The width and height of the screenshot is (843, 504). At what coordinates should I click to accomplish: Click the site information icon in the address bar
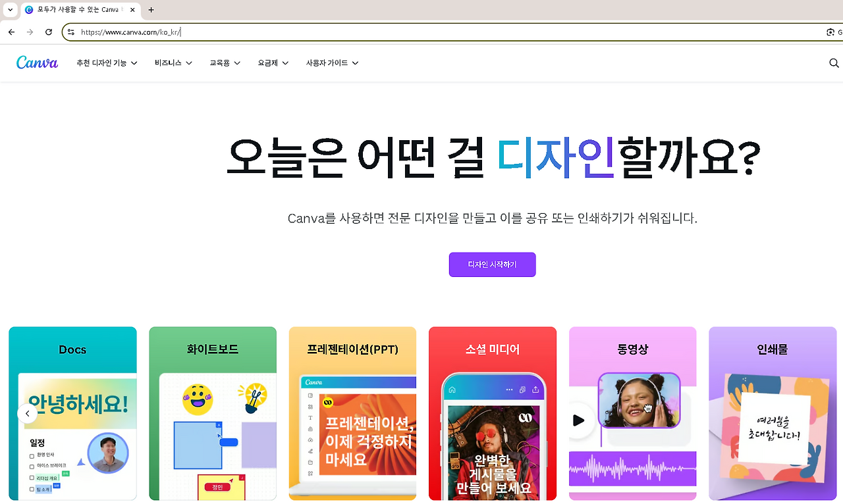coord(70,32)
